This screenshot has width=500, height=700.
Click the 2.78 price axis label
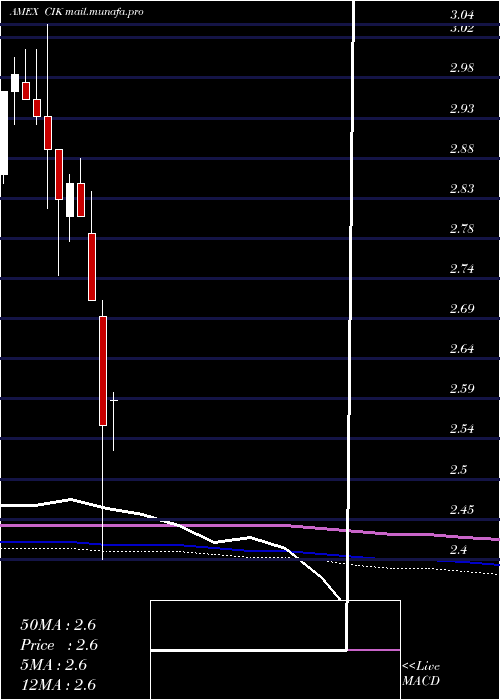pyautogui.click(x=462, y=229)
